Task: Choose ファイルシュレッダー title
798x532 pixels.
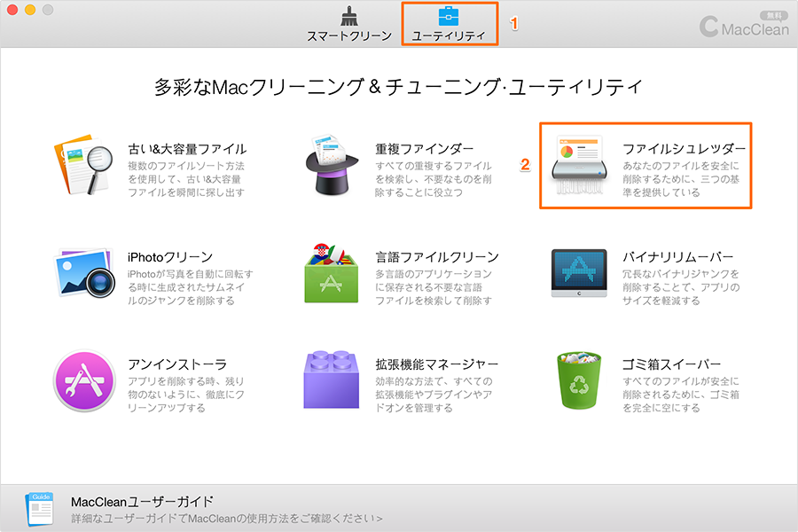Action: pyautogui.click(x=684, y=149)
